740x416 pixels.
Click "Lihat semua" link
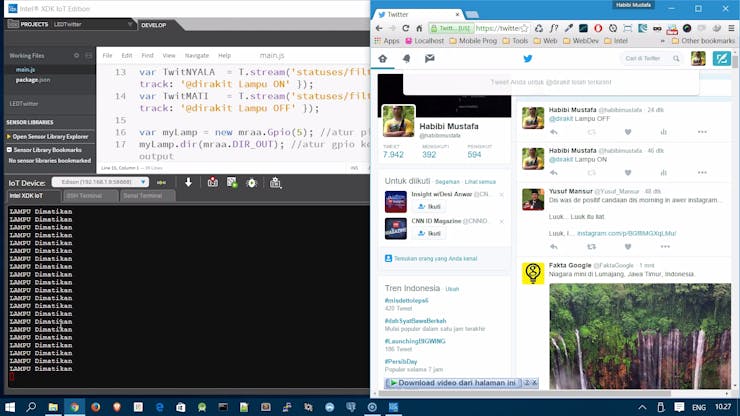point(480,182)
